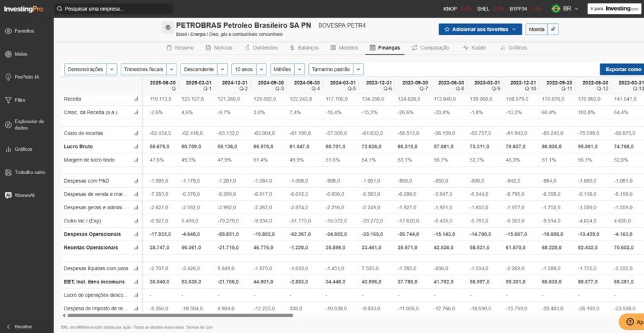644x333 pixels.
Task: Open the Gráficos sidebar chart icon
Action: (x=8, y=150)
